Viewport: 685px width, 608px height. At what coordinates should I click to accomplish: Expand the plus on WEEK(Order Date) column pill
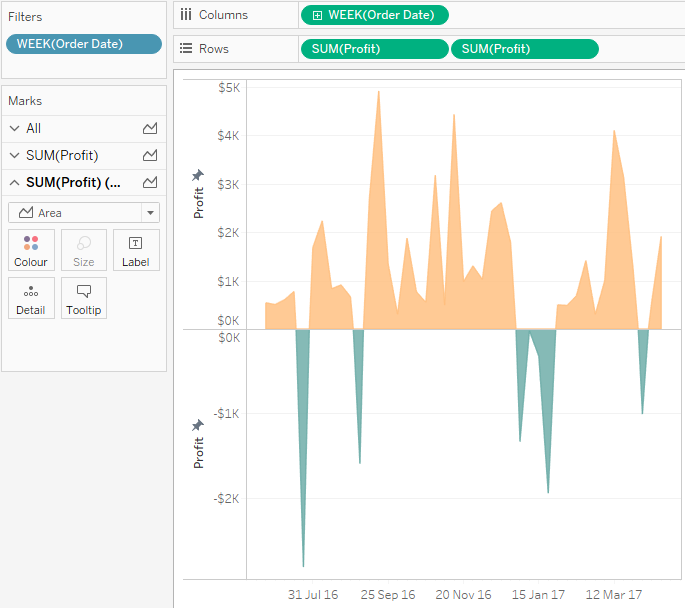coord(318,15)
